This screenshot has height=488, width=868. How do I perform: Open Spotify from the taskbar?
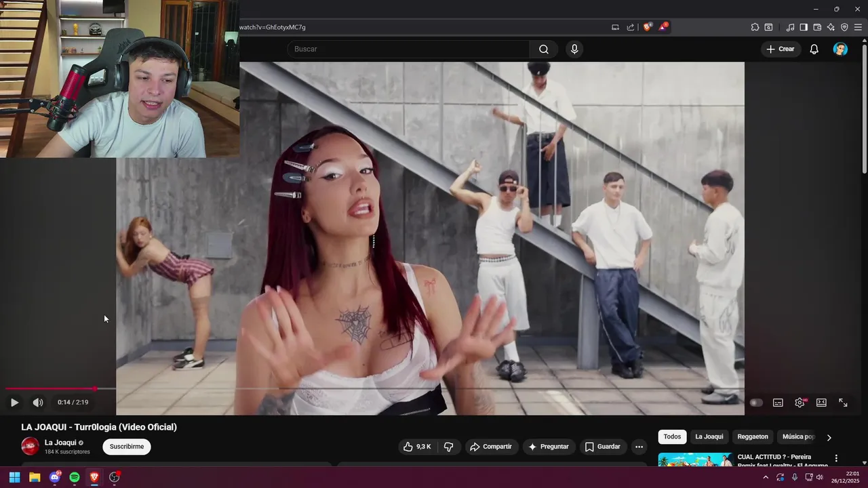click(x=75, y=477)
